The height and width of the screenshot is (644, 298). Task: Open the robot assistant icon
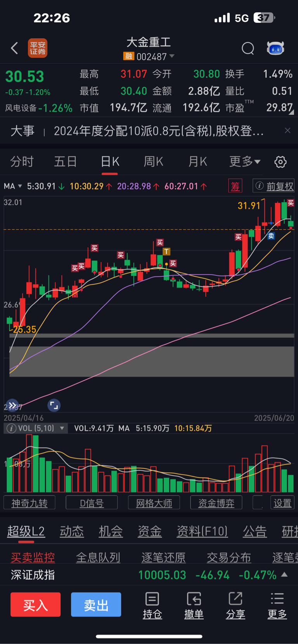point(275,48)
